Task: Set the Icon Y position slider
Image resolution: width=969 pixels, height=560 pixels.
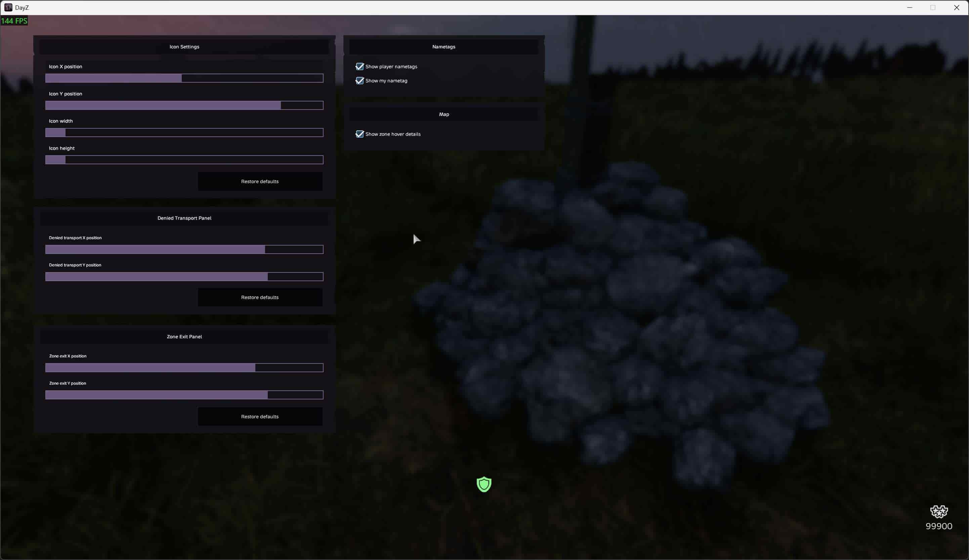Action: [184, 105]
